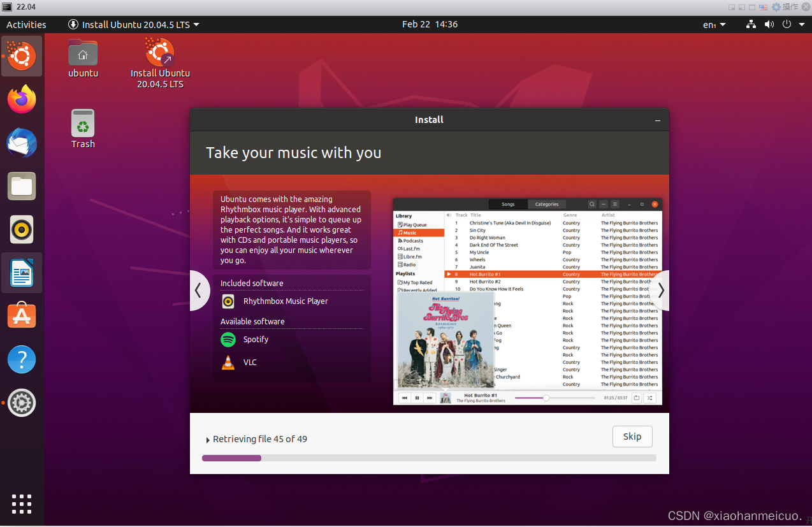Open the en input language dropdown
The width and height of the screenshot is (812, 527).
coord(714,24)
